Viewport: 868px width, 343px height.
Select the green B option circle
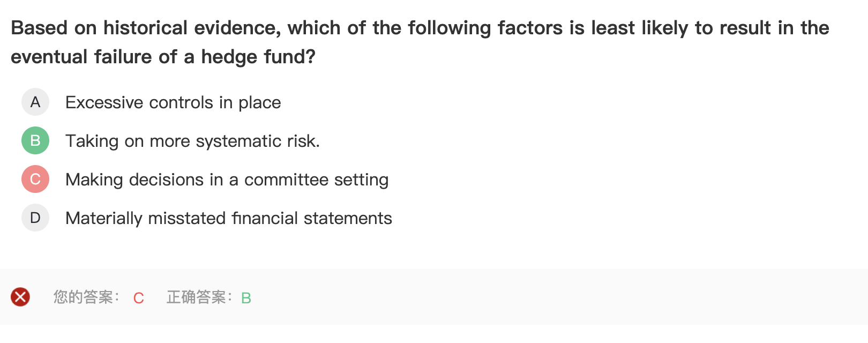(x=35, y=140)
